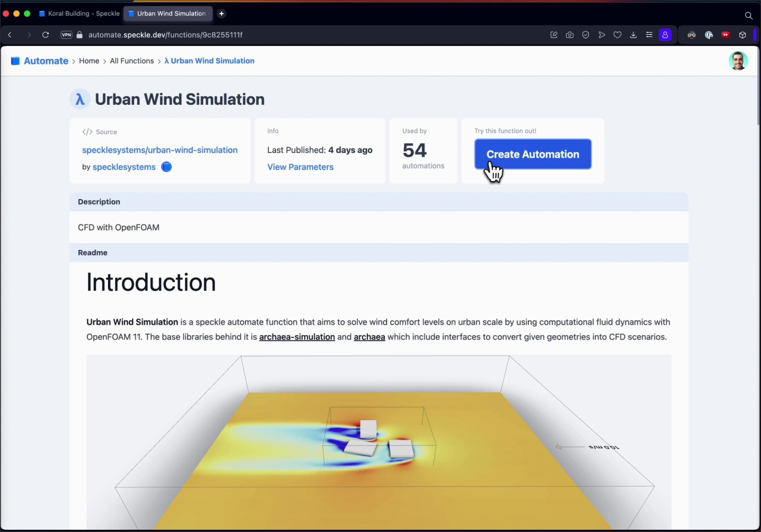Open the archaea library link
Screen dimensions: 761x532
point(370,337)
